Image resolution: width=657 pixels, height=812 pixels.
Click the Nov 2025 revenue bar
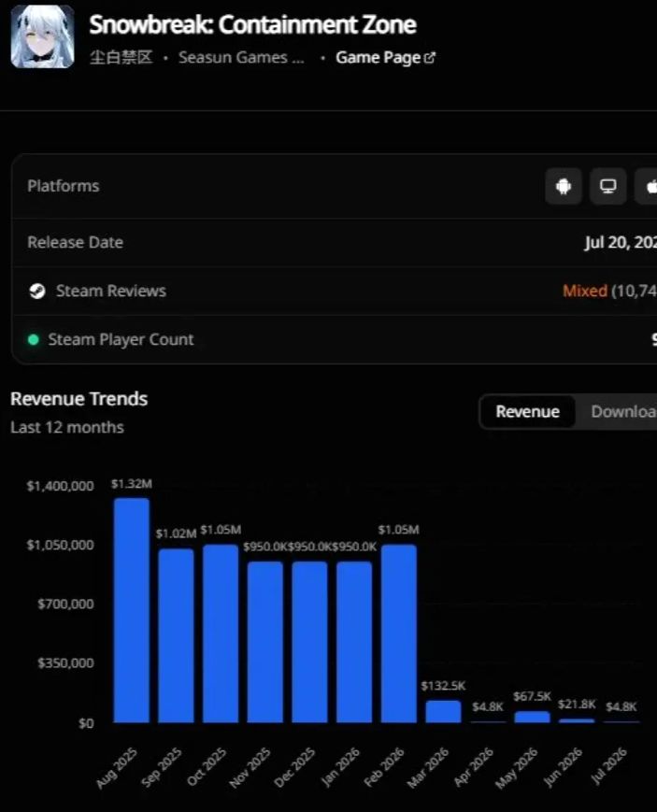click(265, 642)
